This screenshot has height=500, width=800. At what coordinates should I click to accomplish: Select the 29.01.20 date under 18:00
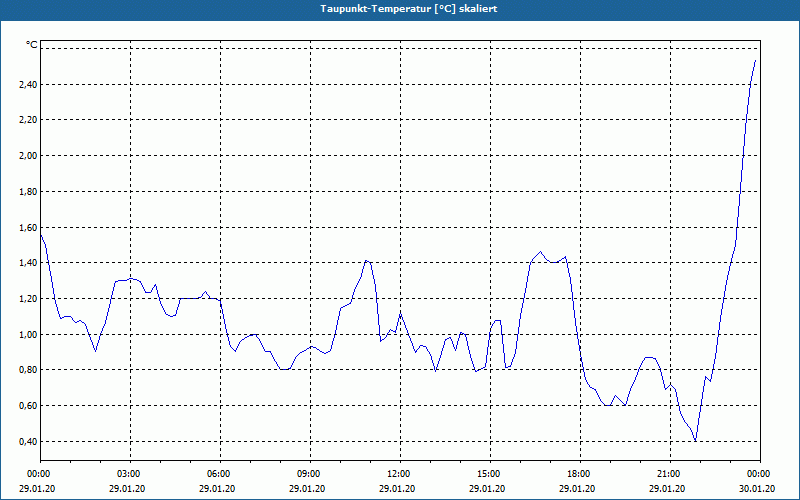click(577, 489)
